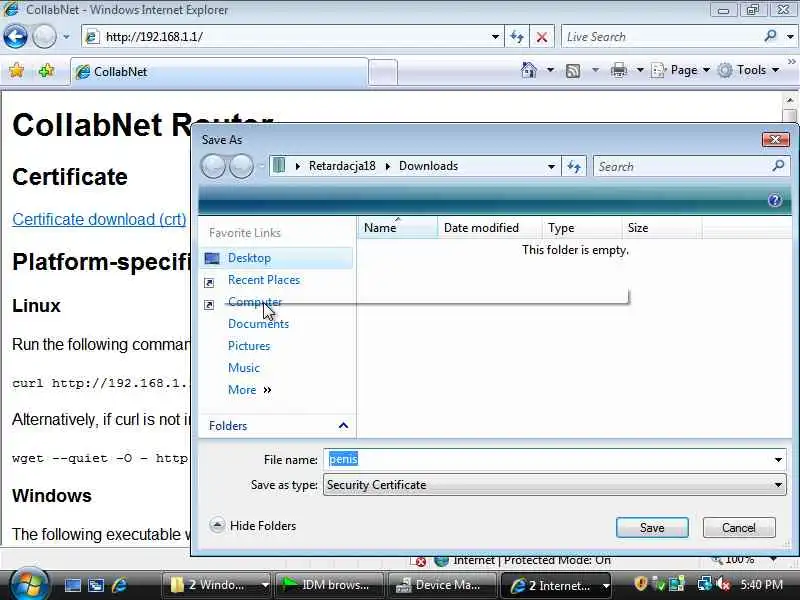Click the Save As search magnifier icon
The image size is (800, 600).
[779, 166]
